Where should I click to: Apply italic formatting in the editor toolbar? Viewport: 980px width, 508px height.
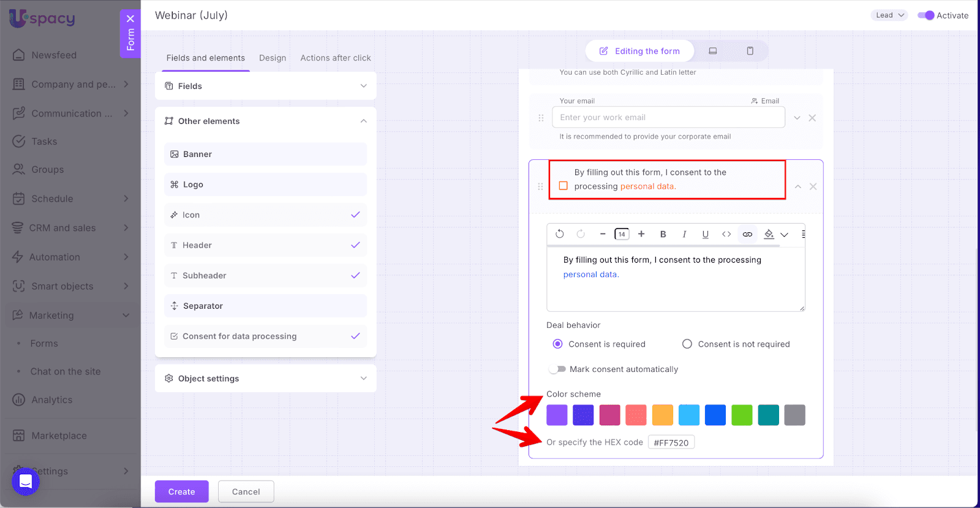684,234
